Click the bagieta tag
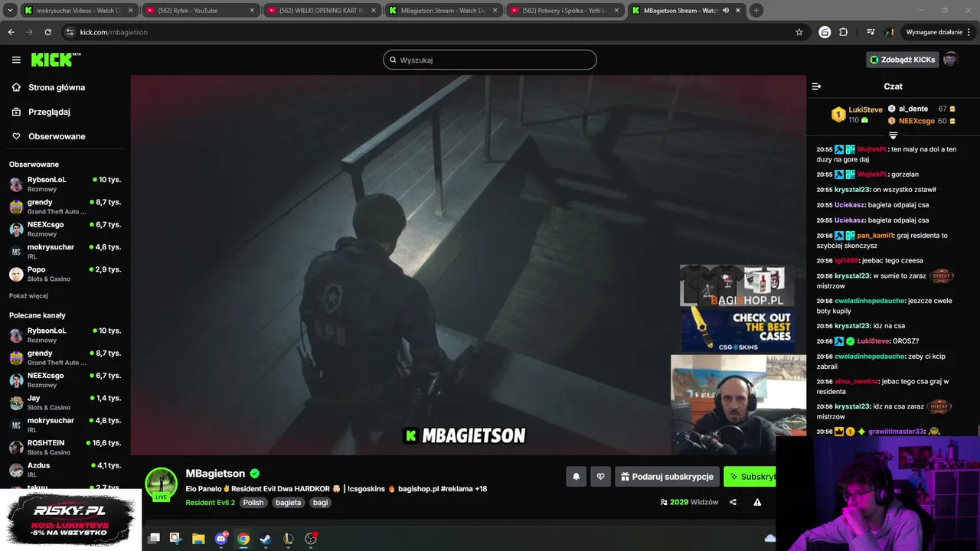Screen dimensions: 980x551 tap(289, 503)
